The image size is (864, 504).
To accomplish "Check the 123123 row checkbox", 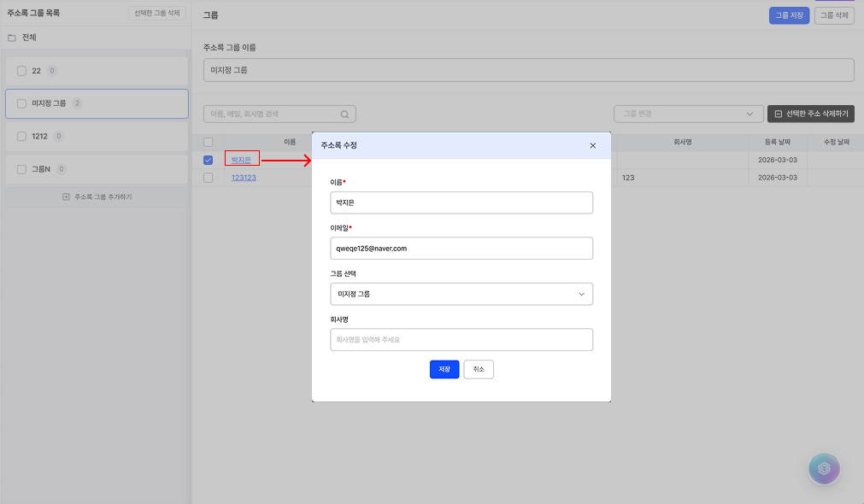I will tap(208, 178).
